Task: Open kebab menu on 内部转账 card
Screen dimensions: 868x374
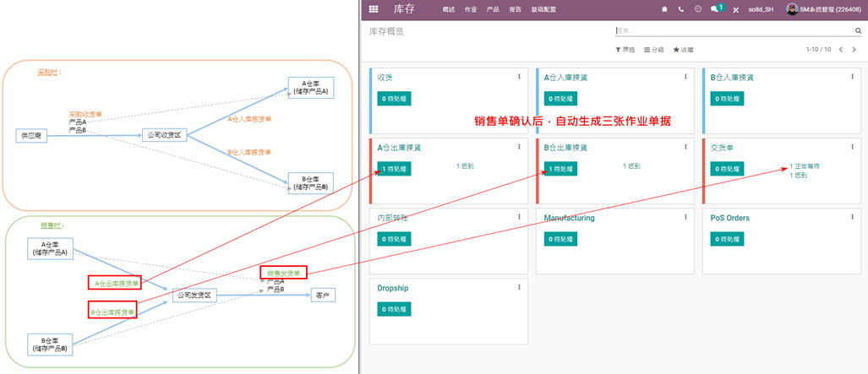Action: (x=519, y=217)
